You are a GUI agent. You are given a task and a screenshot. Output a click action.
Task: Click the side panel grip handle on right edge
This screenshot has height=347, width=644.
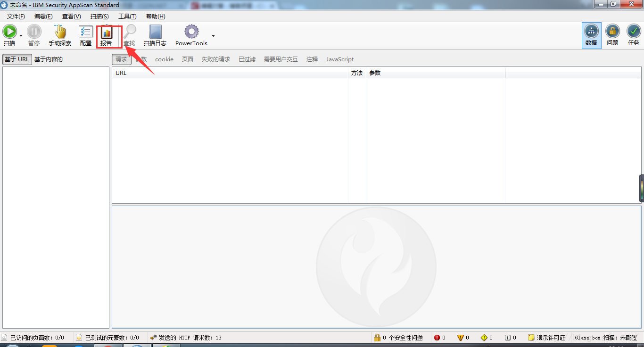click(x=642, y=188)
